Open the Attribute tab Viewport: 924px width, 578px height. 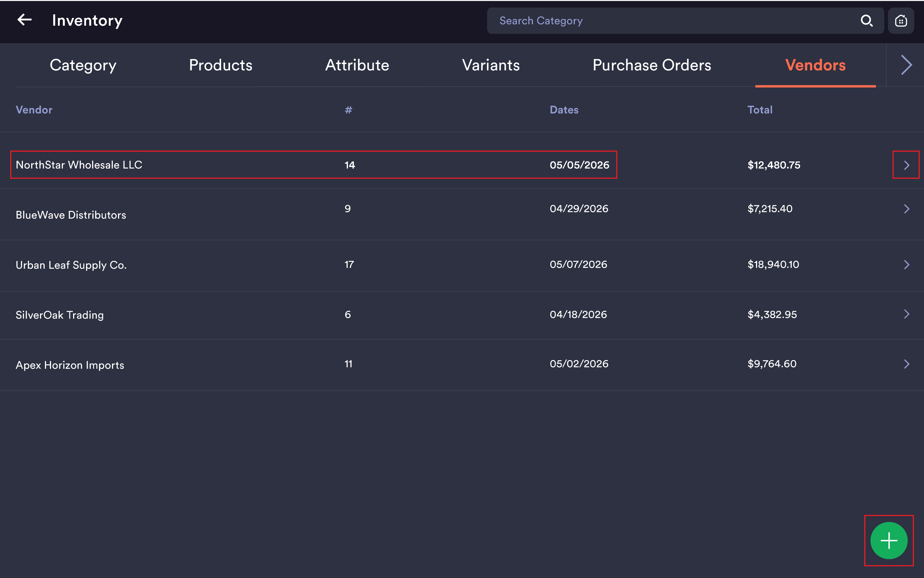[x=357, y=65]
